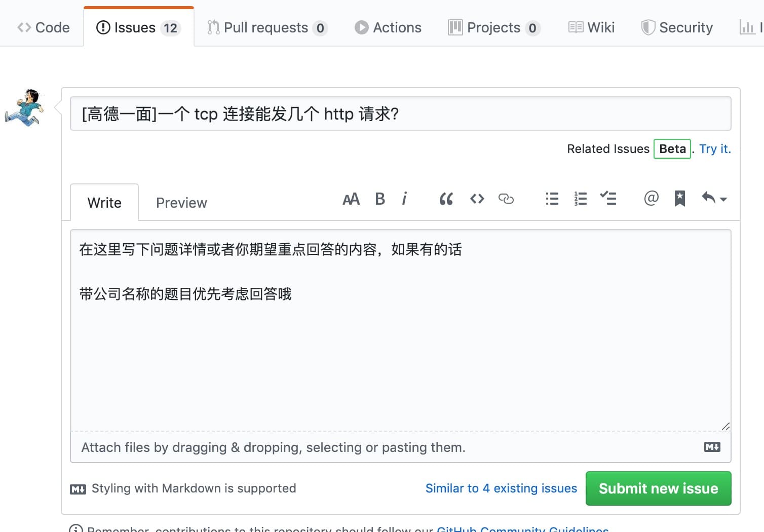Viewport: 764px width, 532px height.
Task: Go to the Actions tab
Action: (x=388, y=27)
